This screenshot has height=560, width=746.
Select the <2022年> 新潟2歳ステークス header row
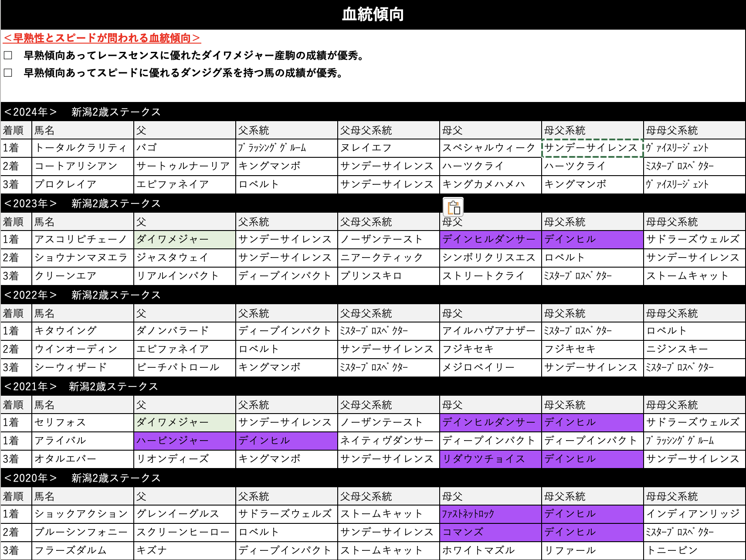coord(373,295)
